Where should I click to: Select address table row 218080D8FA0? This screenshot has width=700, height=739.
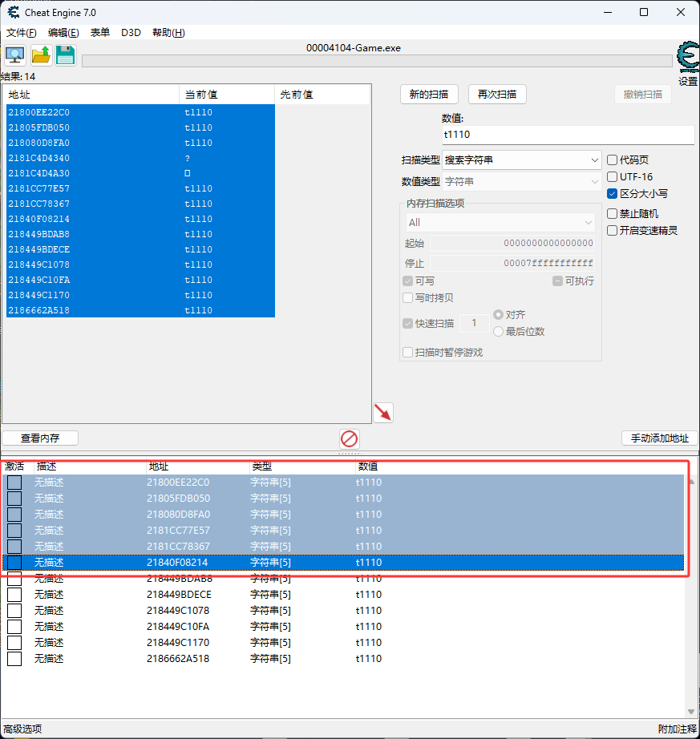point(343,515)
